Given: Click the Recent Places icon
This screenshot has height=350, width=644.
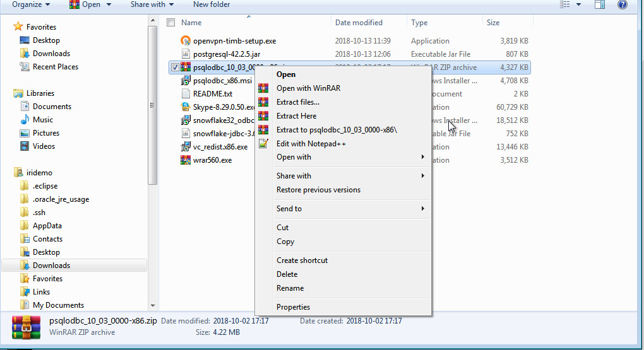Looking at the screenshot, I should pyautogui.click(x=25, y=66).
